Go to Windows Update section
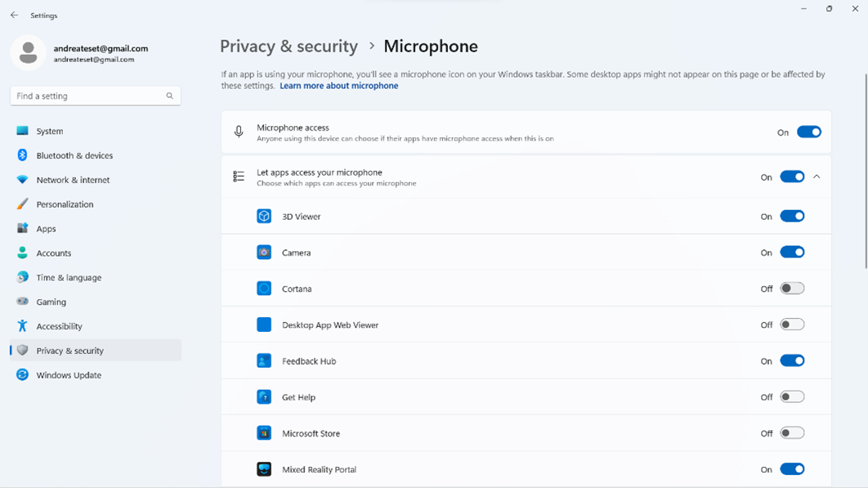Viewport: 868px width, 488px height. click(x=69, y=375)
